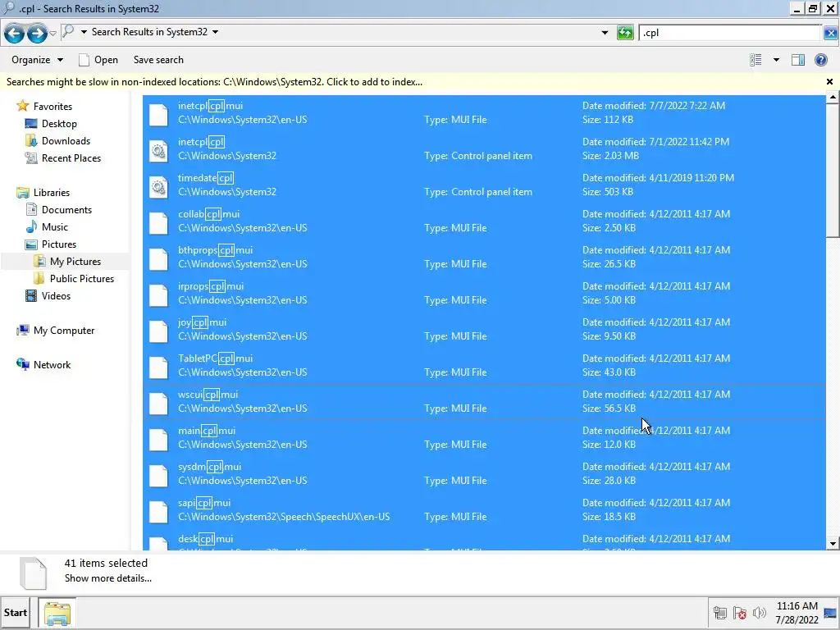Open the More view options dropdown arrow

[776, 60]
